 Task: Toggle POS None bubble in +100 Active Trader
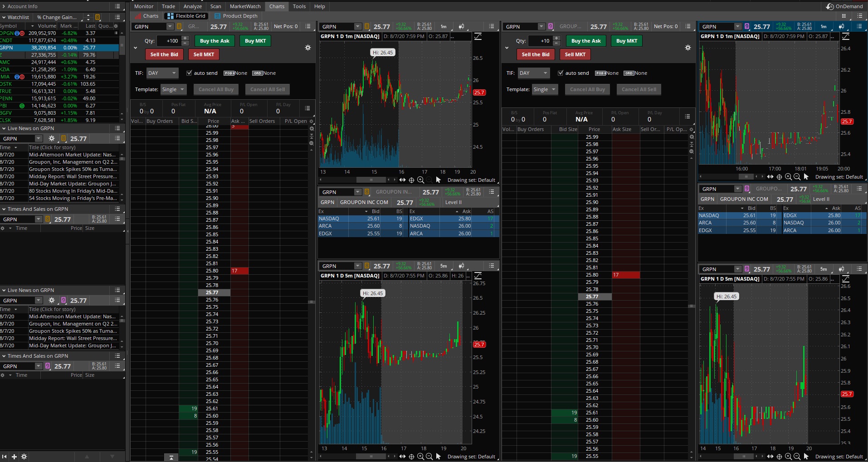pos(235,73)
